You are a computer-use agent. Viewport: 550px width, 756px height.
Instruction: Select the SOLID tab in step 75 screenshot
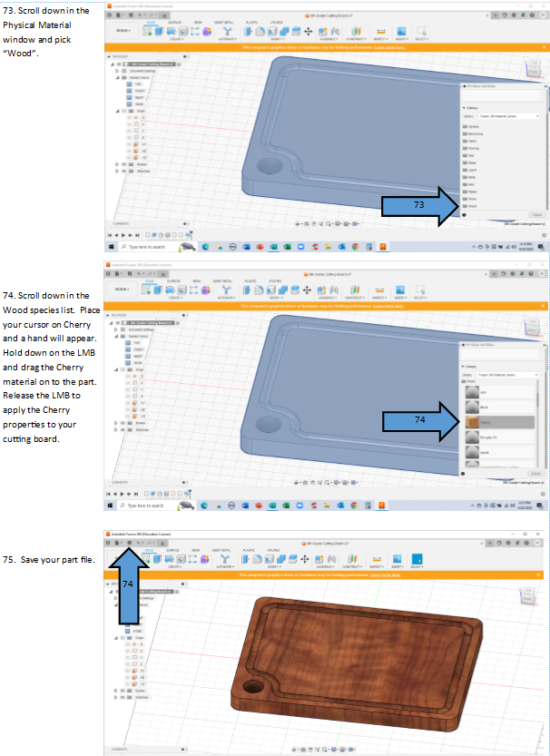150,550
